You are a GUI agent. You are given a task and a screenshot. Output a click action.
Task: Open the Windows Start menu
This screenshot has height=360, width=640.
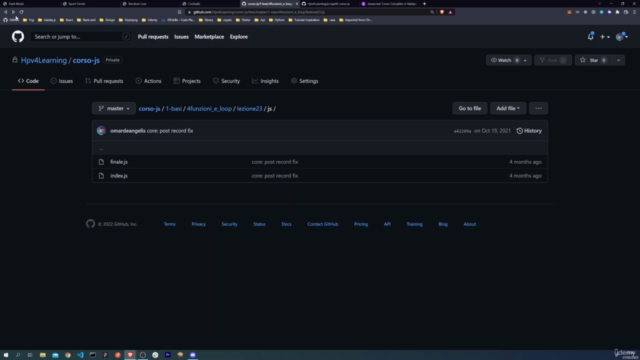pos(6,355)
